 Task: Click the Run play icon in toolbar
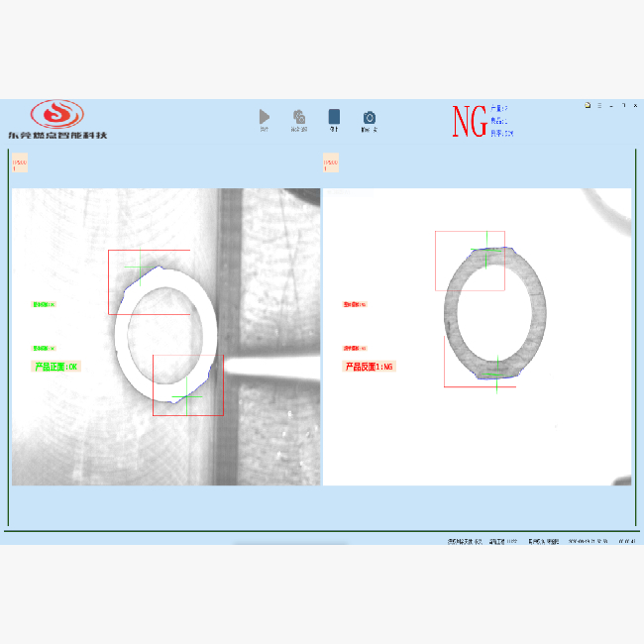265,117
